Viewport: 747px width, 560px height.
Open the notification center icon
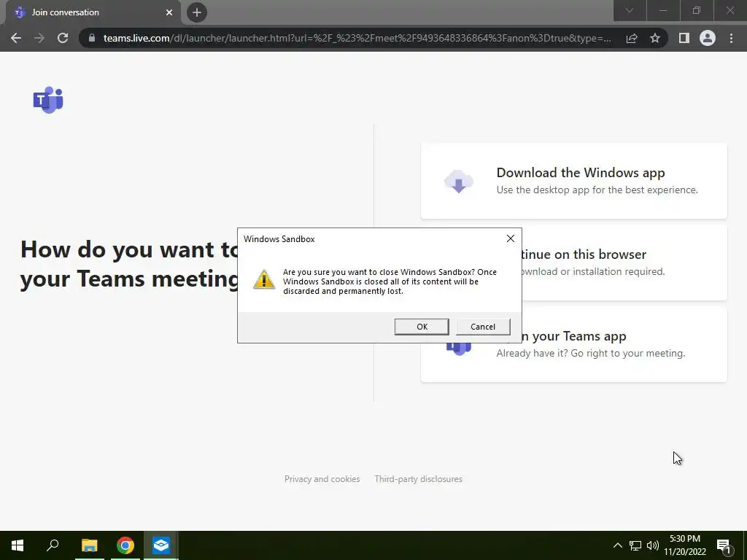point(724,545)
